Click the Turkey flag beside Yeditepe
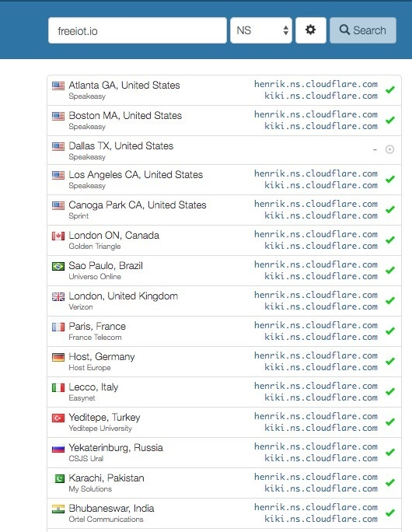This screenshot has width=412, height=532. coord(58,418)
